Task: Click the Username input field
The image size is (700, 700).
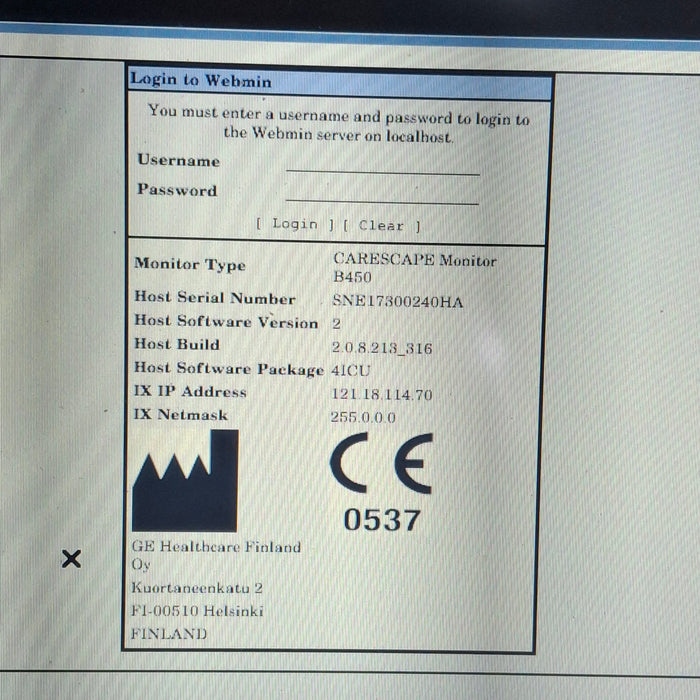Action: tap(383, 163)
